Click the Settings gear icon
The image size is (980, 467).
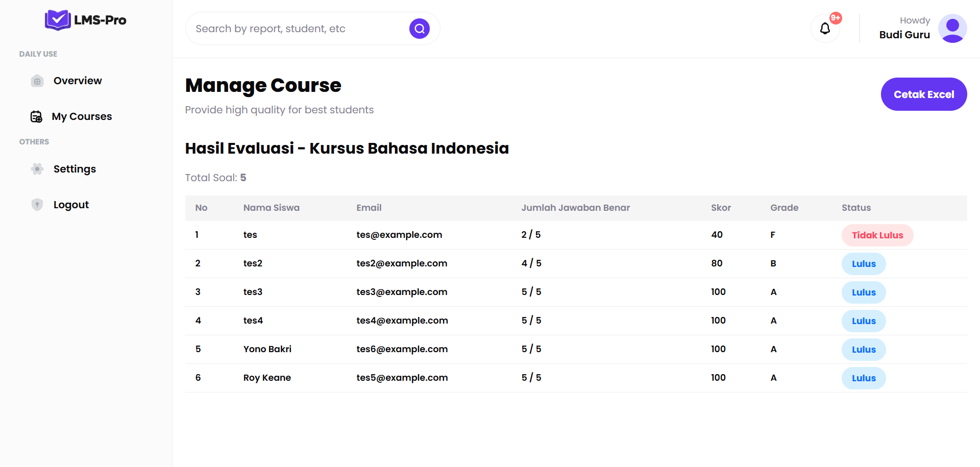point(37,169)
